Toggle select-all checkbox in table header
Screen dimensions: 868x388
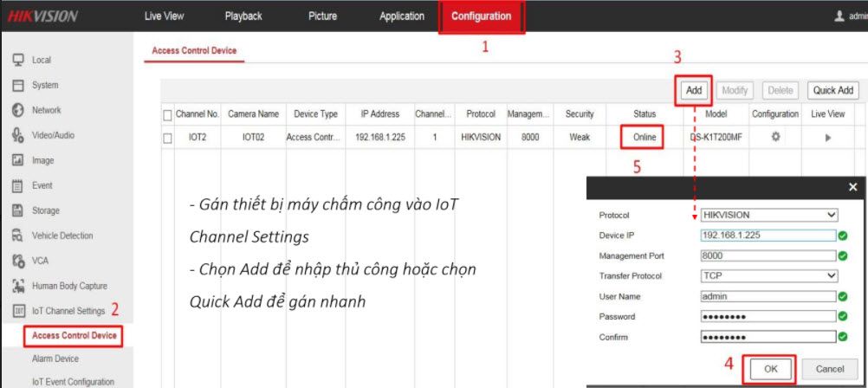click(167, 115)
